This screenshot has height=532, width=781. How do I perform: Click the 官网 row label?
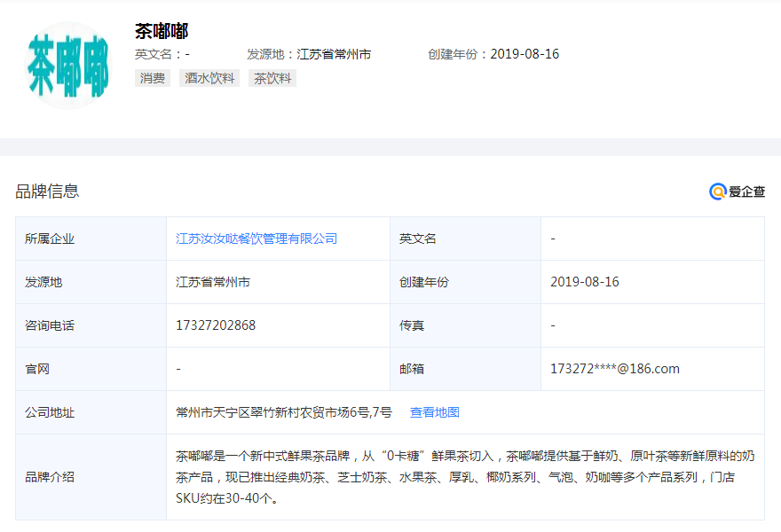coord(37,369)
